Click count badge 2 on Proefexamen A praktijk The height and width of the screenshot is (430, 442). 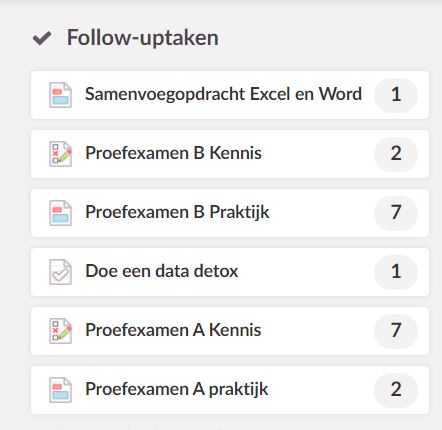point(396,390)
